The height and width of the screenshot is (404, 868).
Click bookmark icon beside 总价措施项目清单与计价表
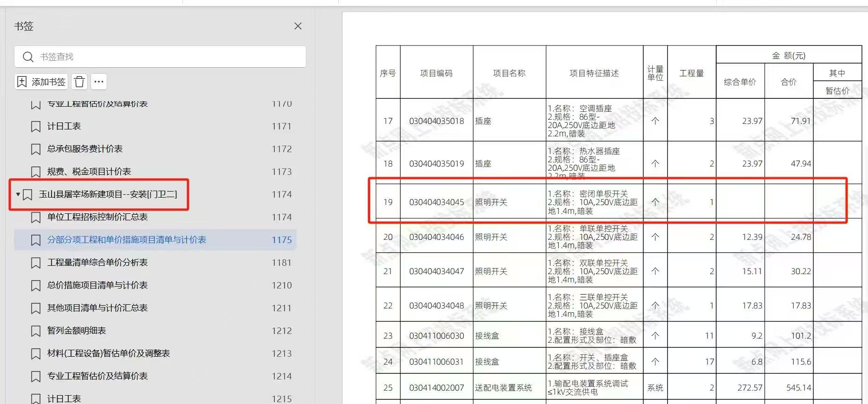[36, 286]
